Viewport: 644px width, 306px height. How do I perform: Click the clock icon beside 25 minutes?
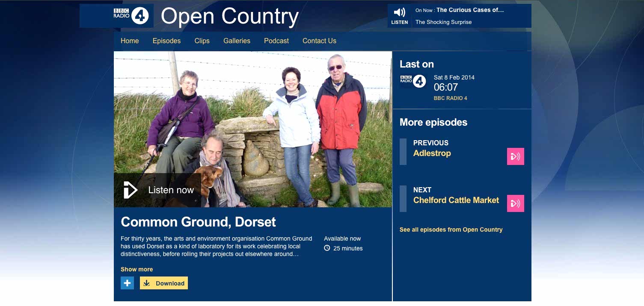[x=327, y=248]
